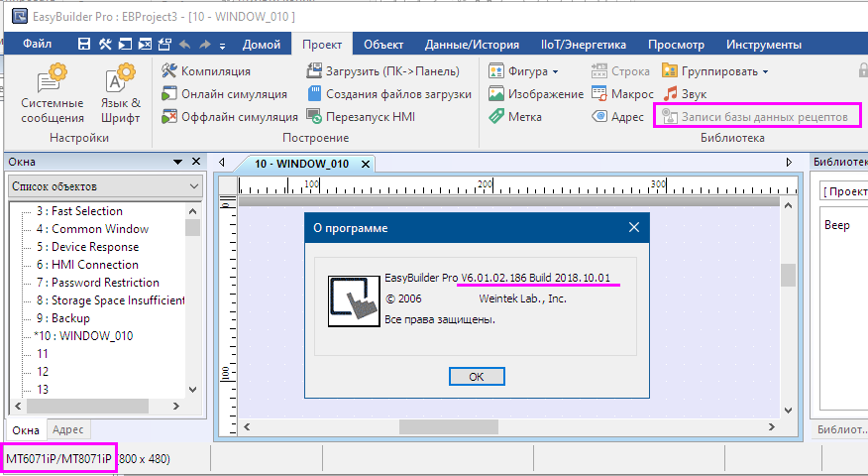The image size is (868, 476).
Task: Click the window list horizontal scroll-right arrow
Action: pyautogui.click(x=176, y=407)
